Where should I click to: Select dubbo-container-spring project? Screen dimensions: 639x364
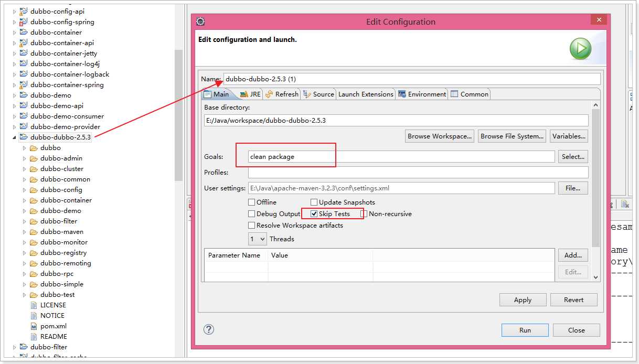click(x=67, y=84)
